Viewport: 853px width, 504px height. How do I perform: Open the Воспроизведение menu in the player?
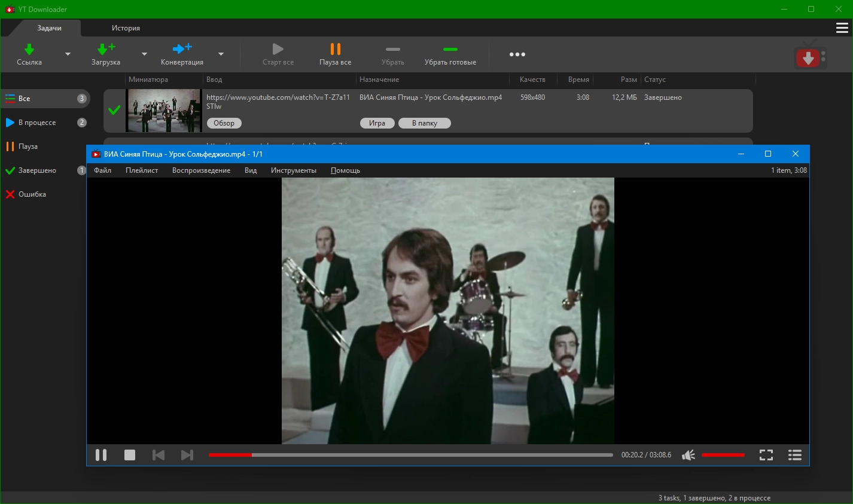[x=201, y=170]
